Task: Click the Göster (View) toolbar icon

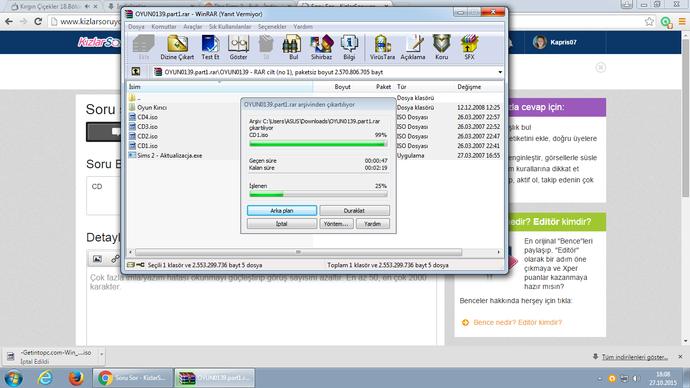Action: click(238, 48)
